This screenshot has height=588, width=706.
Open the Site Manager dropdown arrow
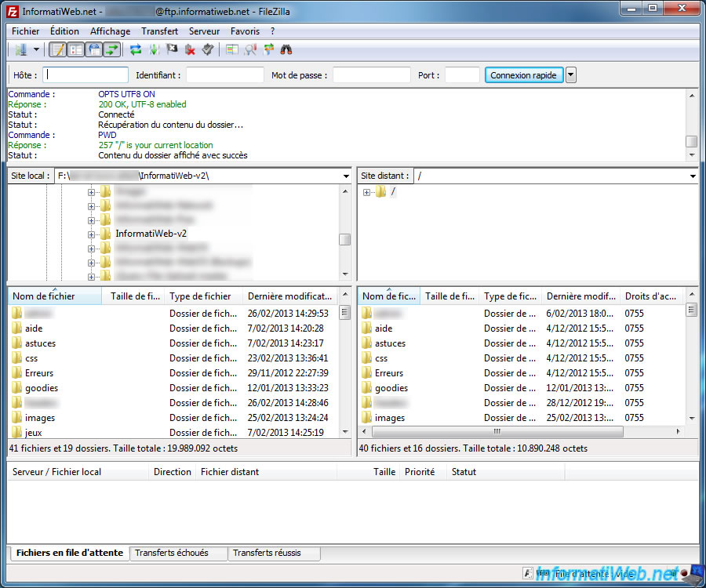pos(35,49)
